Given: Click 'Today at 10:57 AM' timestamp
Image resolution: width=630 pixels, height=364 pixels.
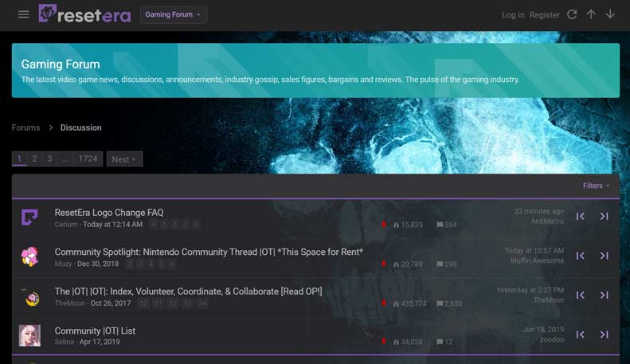Looking at the screenshot, I should click(x=534, y=251).
